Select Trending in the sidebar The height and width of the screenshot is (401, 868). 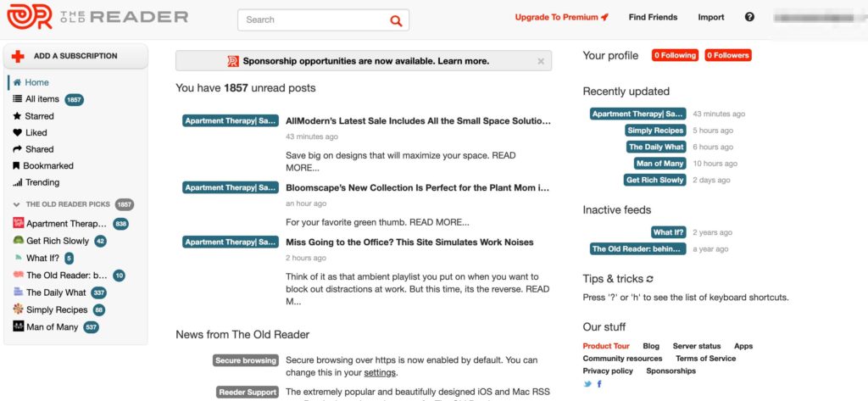coord(42,182)
